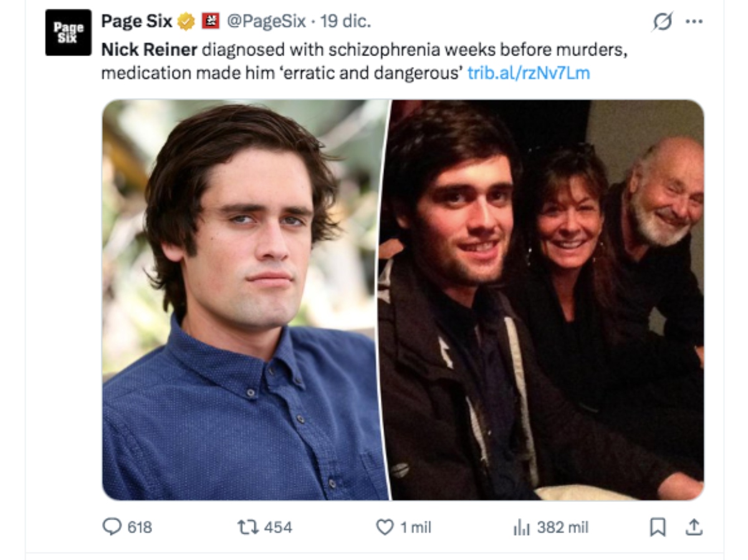
Task: Open the three-dot more options menu
Action: coord(694,21)
